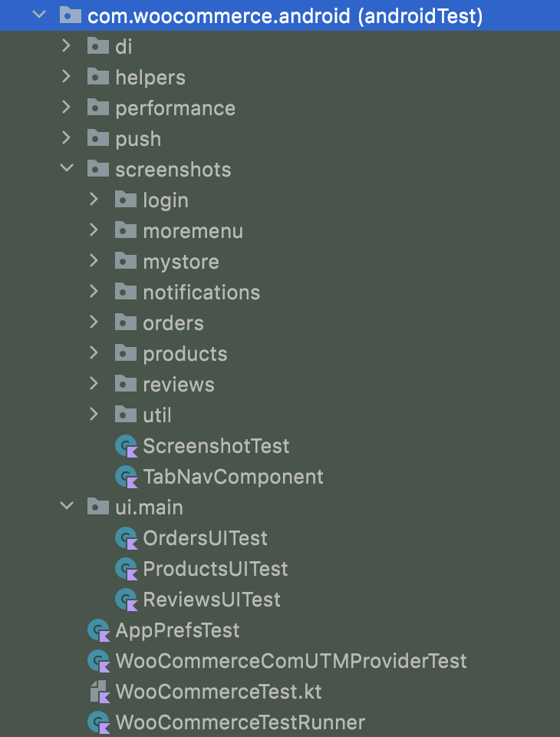Select the helpers package name
The width and height of the screenshot is (560, 737).
point(150,78)
